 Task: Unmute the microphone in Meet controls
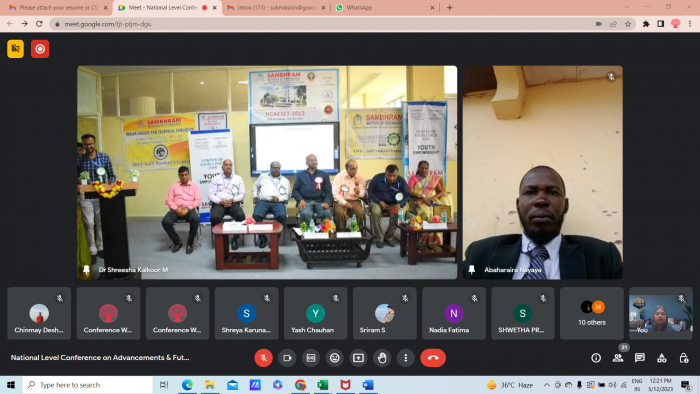(263, 358)
